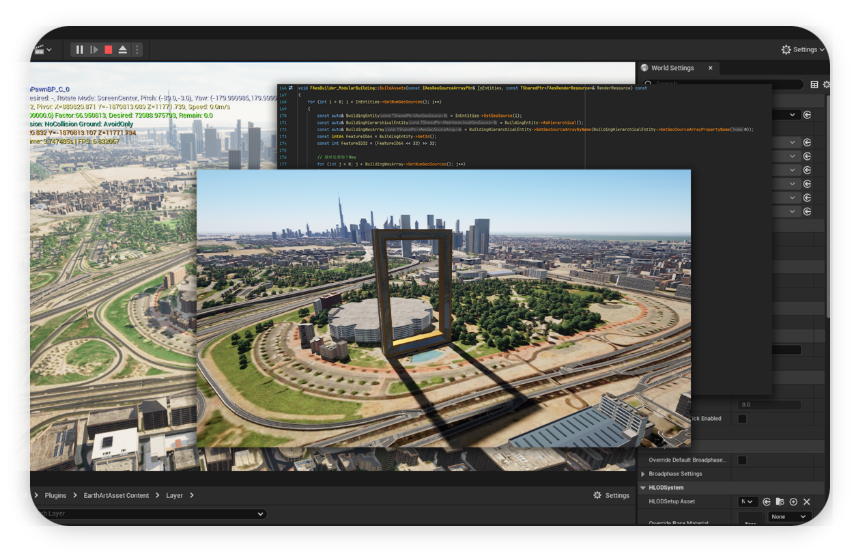The width and height of the screenshot is (860, 560).
Task: Click EarthArtAsset Content in the breadcrumb
Action: [116, 495]
